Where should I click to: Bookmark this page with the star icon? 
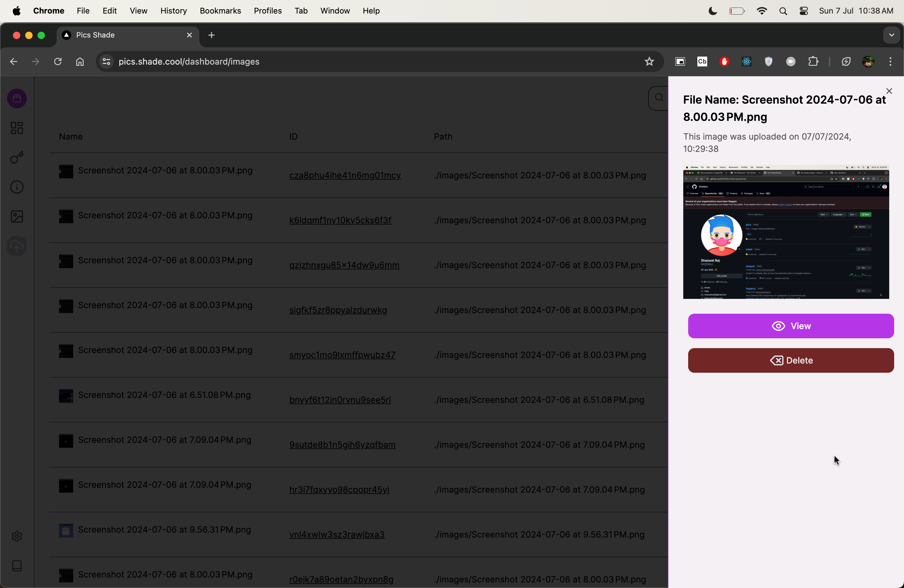tap(649, 62)
